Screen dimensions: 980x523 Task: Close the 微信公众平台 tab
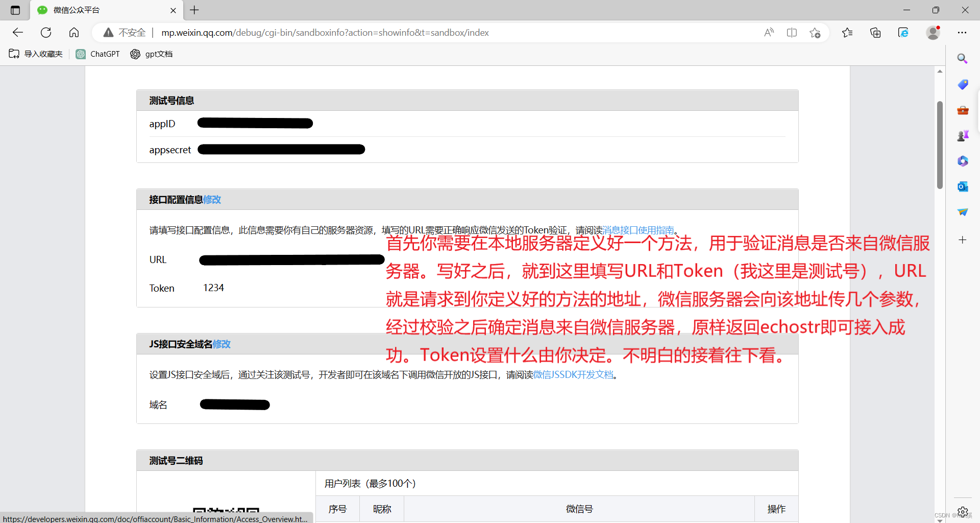tap(173, 10)
